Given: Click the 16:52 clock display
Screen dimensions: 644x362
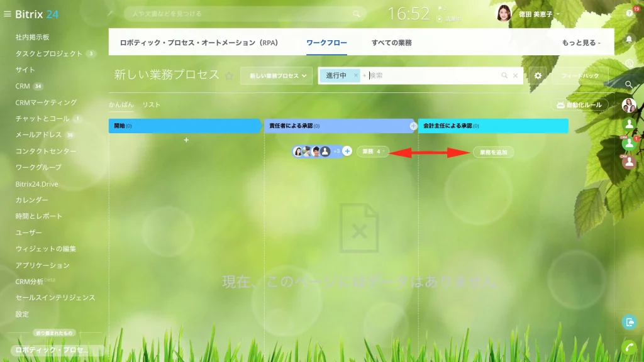Looking at the screenshot, I should coord(408,14).
